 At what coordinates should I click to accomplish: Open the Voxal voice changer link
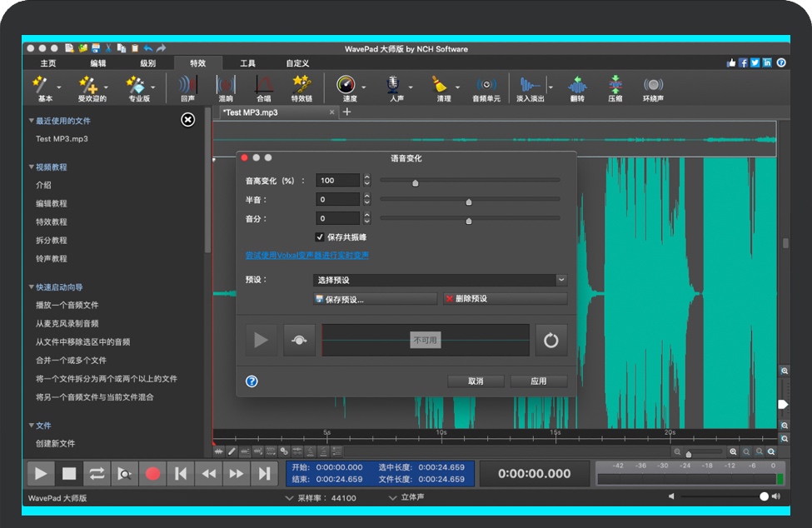[x=306, y=256]
